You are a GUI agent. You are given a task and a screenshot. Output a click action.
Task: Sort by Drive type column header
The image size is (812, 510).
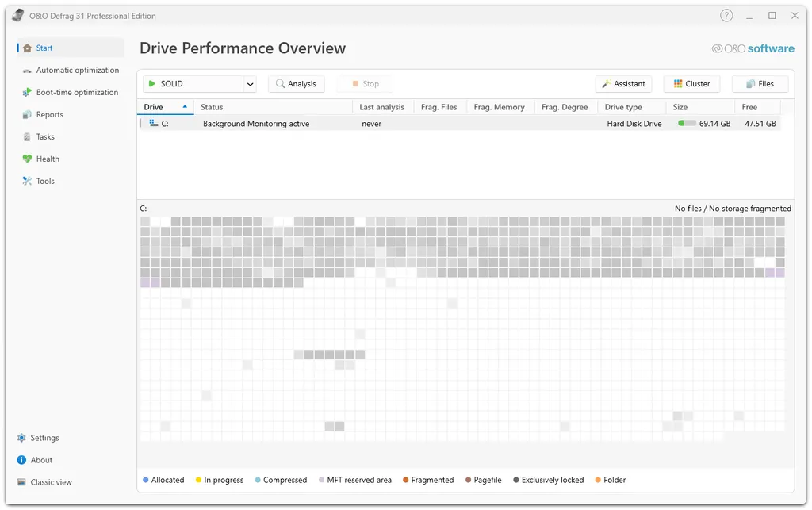632,107
